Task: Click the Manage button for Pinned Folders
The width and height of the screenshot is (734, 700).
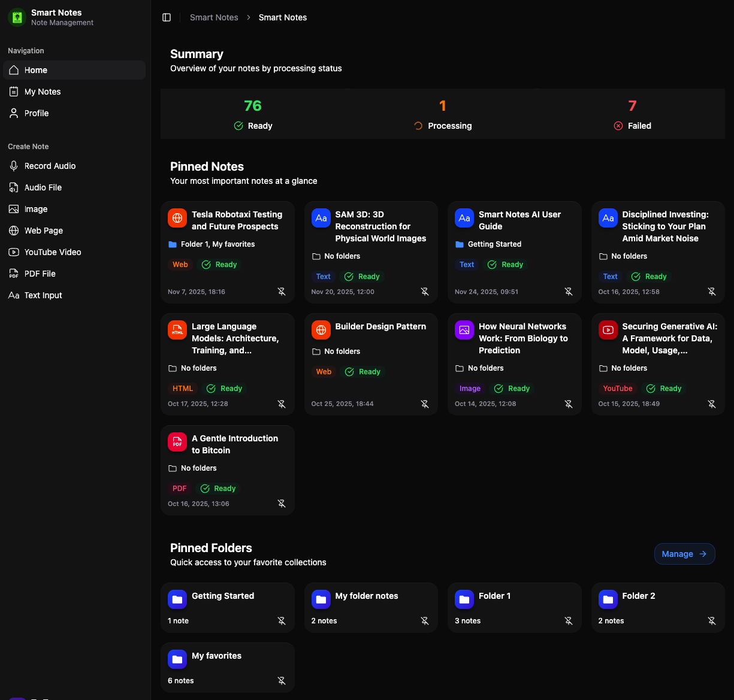Action: click(684, 554)
